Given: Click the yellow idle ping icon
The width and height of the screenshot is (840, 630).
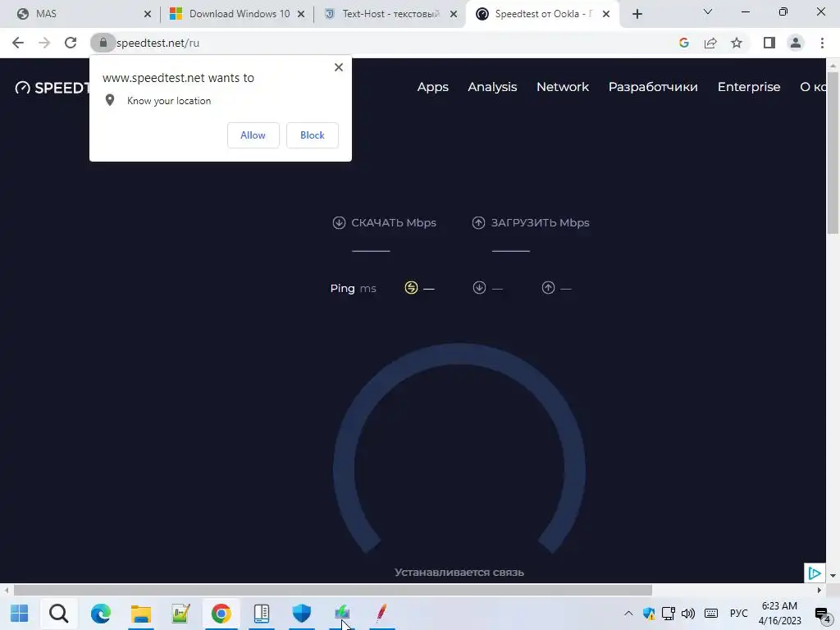Looking at the screenshot, I should [411, 288].
